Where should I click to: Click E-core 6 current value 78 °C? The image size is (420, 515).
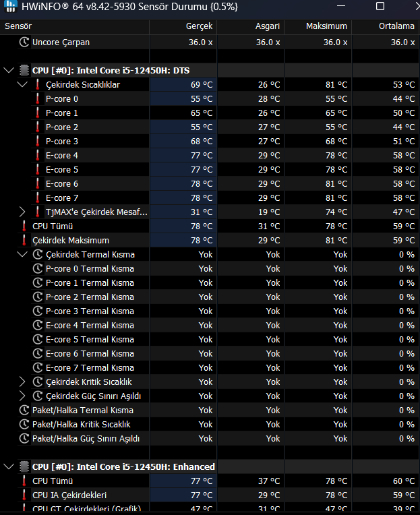pos(202,183)
